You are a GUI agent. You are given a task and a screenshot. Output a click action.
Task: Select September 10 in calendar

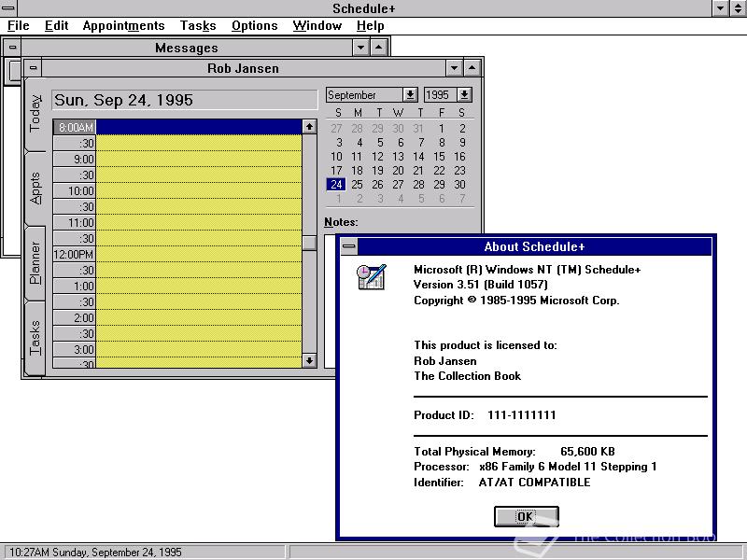(x=336, y=156)
